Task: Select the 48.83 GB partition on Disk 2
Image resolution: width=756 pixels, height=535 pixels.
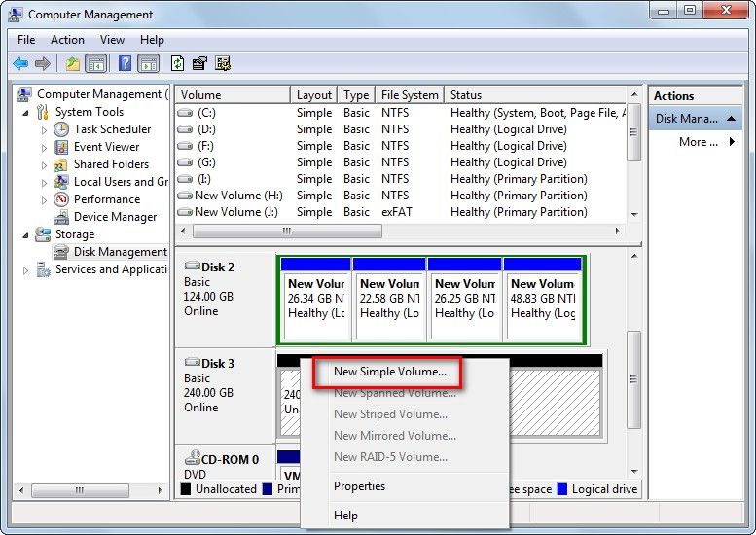Action: click(542, 300)
